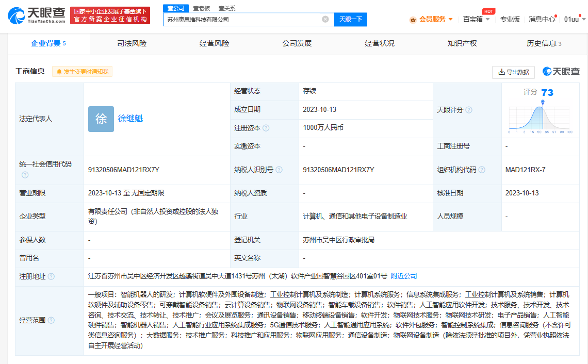588x364 pixels.
Task: Click the crown icon beside 会员服务
Action: [x=413, y=20]
